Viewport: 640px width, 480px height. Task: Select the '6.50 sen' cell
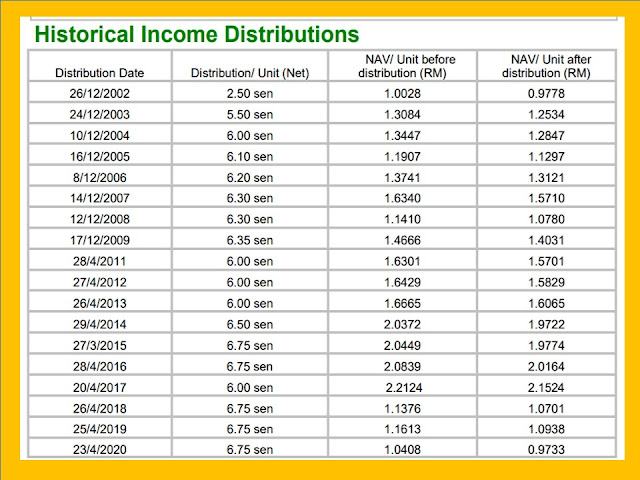pos(250,324)
